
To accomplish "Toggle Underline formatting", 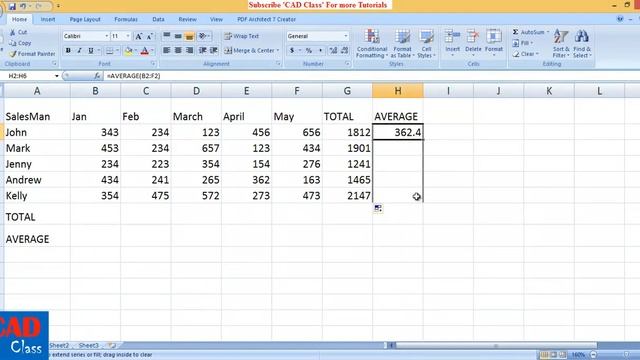I will coord(91,51).
